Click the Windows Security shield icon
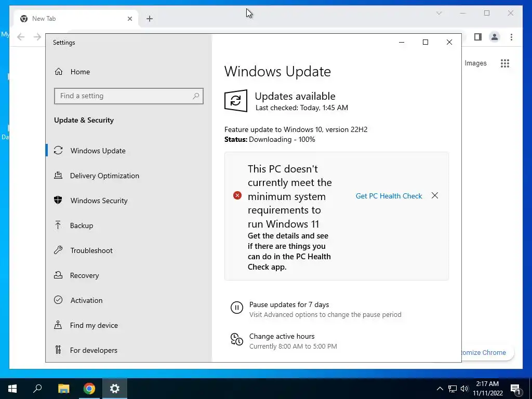The width and height of the screenshot is (532, 399). point(58,200)
